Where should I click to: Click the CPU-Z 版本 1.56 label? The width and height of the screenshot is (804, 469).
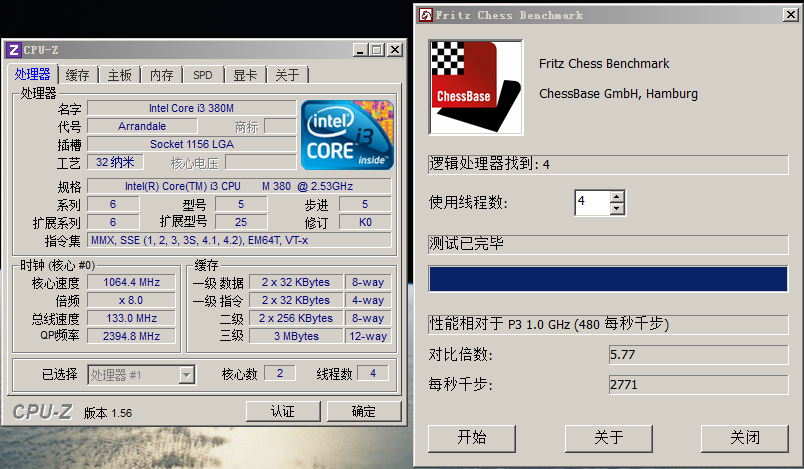point(108,413)
